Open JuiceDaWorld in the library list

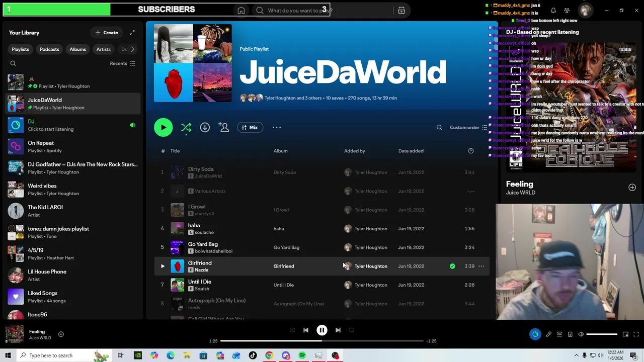pyautogui.click(x=73, y=104)
